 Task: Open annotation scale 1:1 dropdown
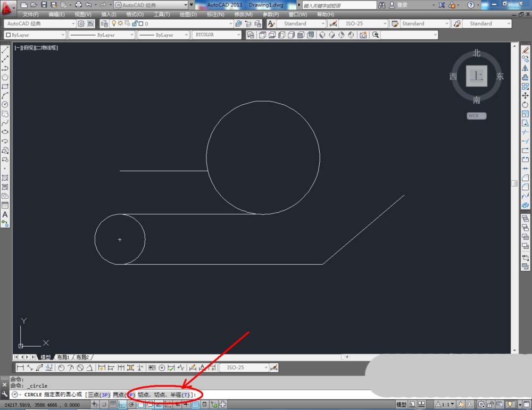pos(445,404)
